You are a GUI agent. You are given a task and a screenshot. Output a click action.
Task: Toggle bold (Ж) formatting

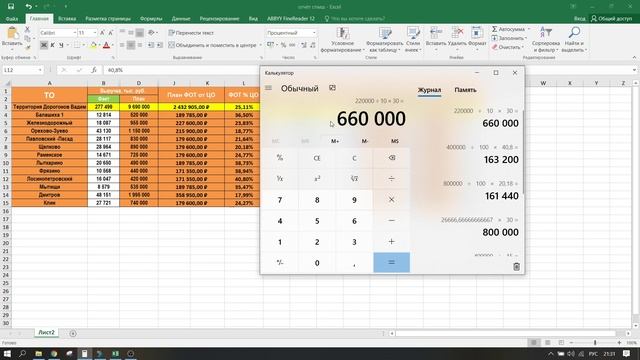pos(44,45)
